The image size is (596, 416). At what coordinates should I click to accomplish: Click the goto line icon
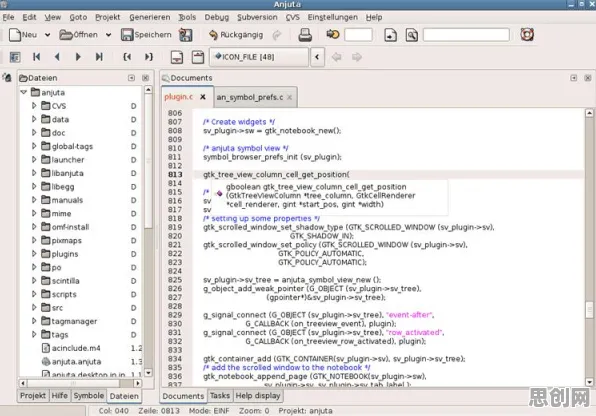click(333, 35)
